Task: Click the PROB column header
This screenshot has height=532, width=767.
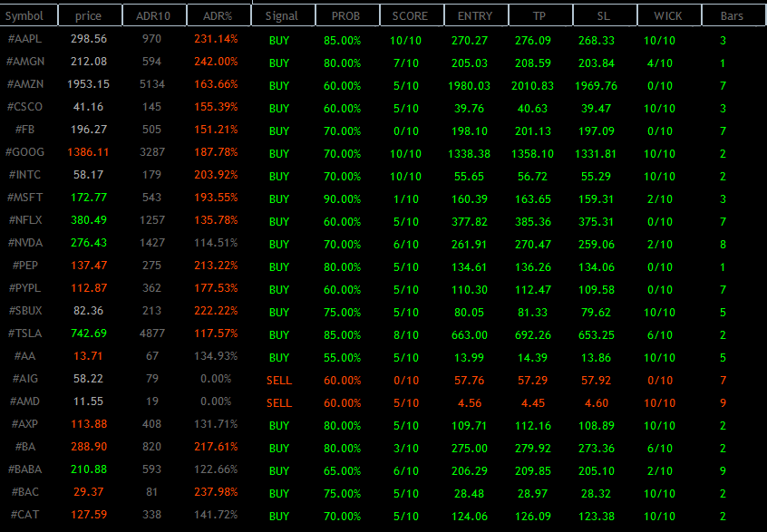Action: (347, 15)
